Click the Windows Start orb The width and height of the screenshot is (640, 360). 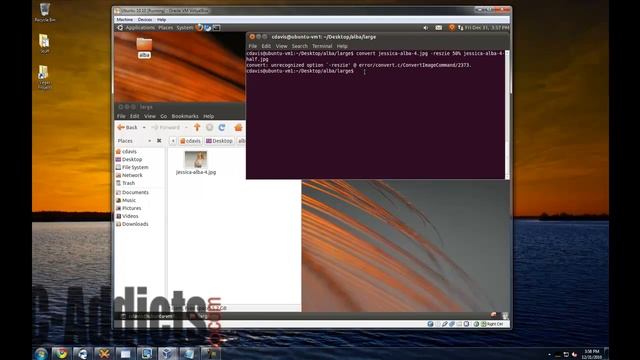pos(41,353)
